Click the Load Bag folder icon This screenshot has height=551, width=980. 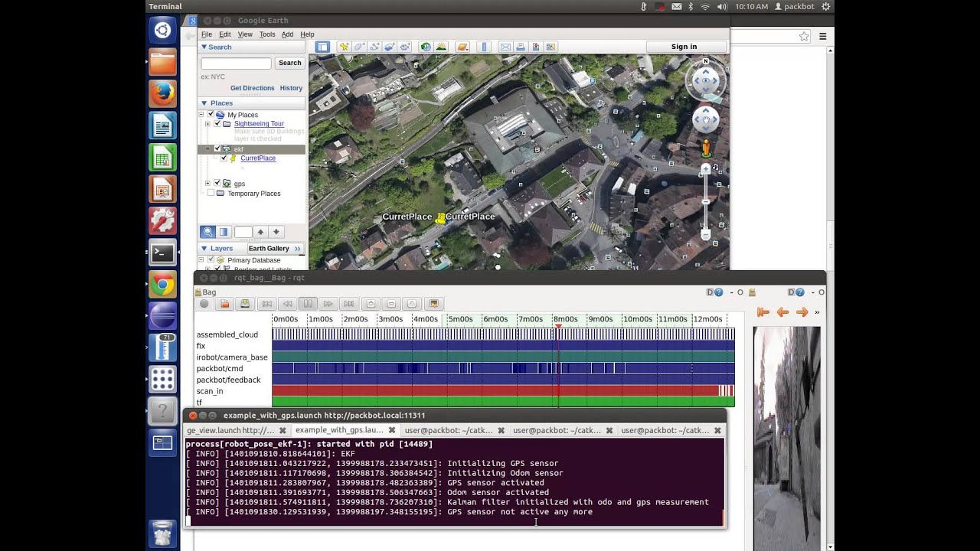click(x=224, y=304)
